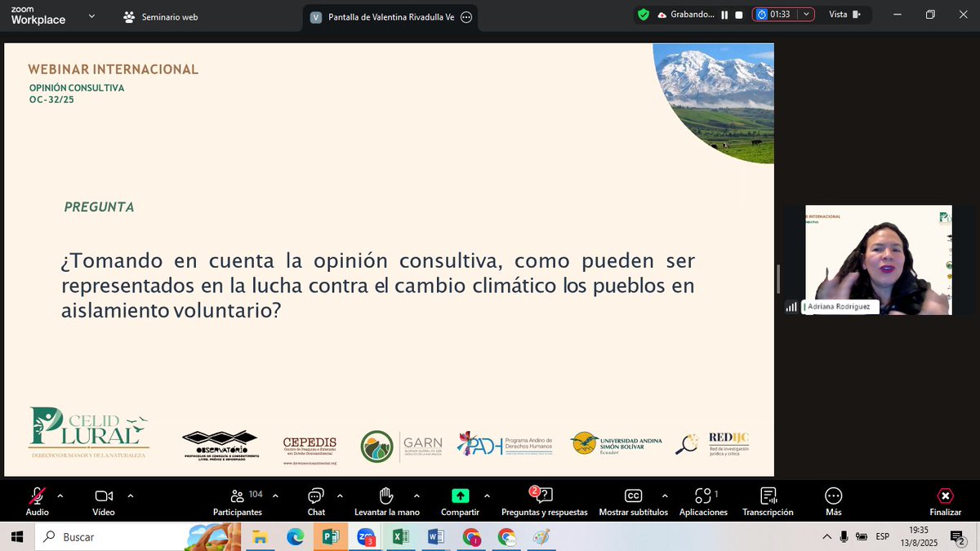This screenshot has width=980, height=551.
Task: Open the Transcripción panel
Action: (x=768, y=500)
